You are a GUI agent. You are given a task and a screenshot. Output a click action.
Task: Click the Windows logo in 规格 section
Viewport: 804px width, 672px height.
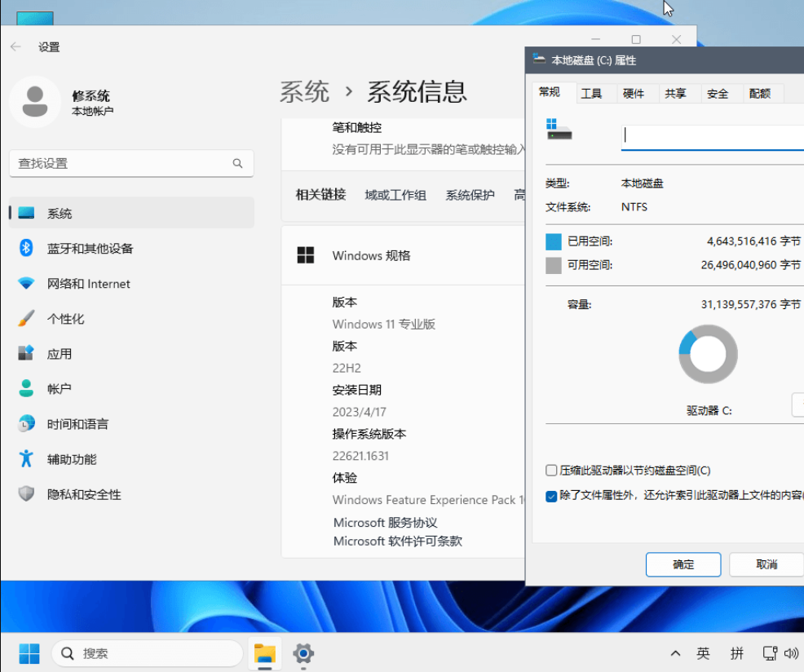point(306,255)
